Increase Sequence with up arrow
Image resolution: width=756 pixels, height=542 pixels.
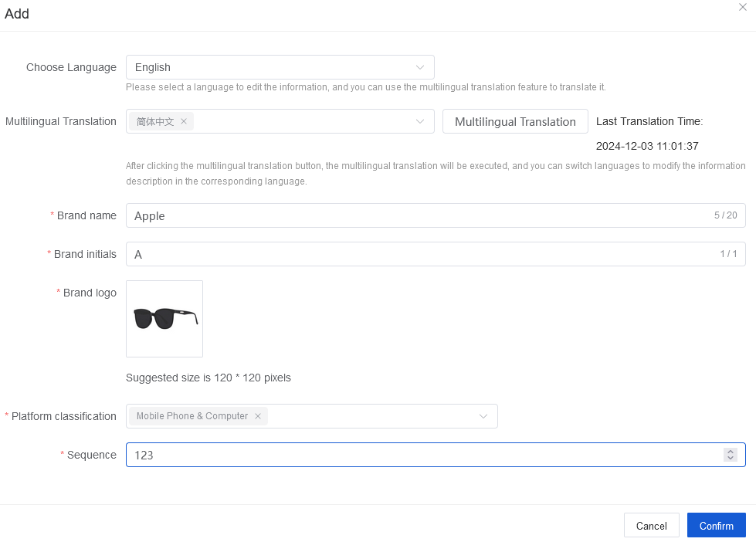click(731, 452)
